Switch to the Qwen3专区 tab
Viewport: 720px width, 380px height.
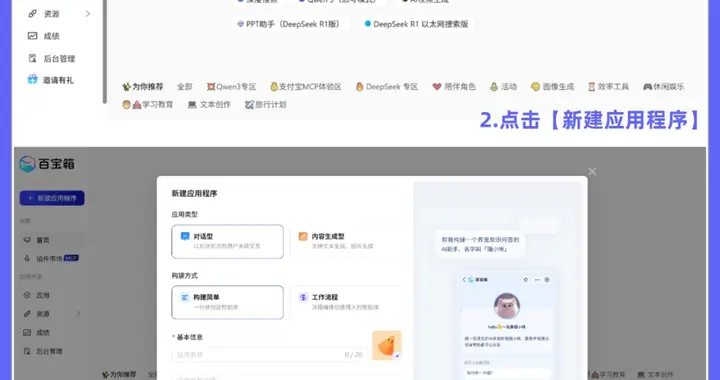pyautogui.click(x=231, y=86)
